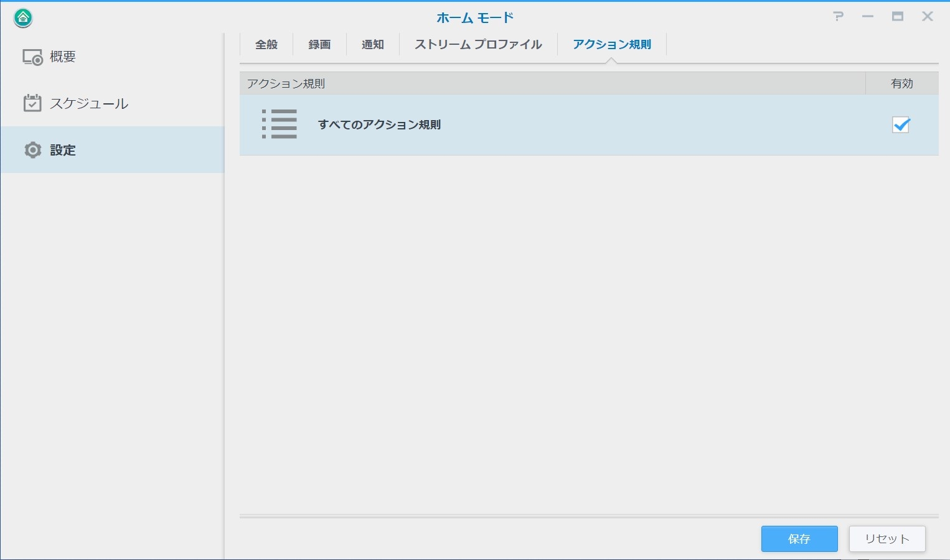Uncheck the 有効 checkbox for すべてのアクション規則
The image size is (950, 560).
tap(901, 125)
